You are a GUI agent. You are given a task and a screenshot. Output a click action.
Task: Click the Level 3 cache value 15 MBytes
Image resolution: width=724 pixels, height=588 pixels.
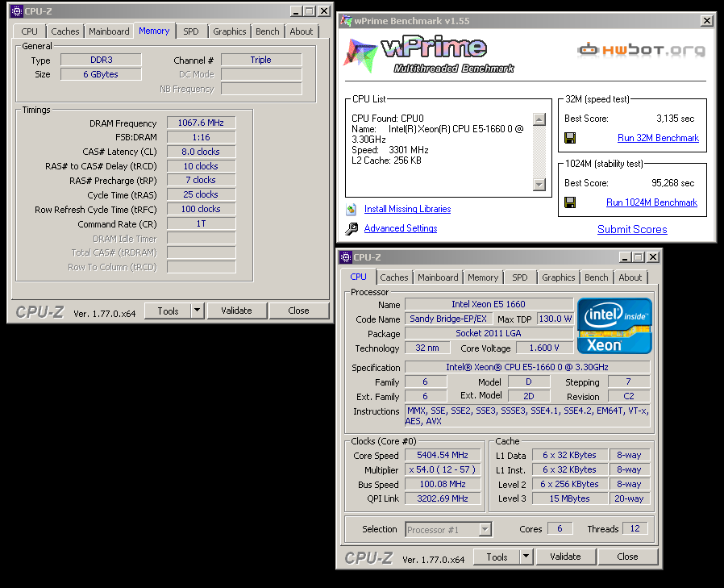[569, 498]
